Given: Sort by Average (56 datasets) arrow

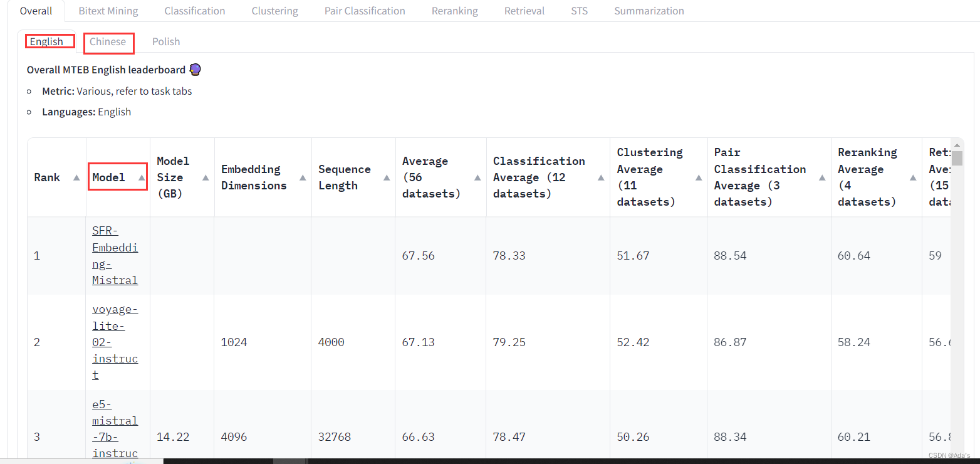Looking at the screenshot, I should tap(477, 177).
